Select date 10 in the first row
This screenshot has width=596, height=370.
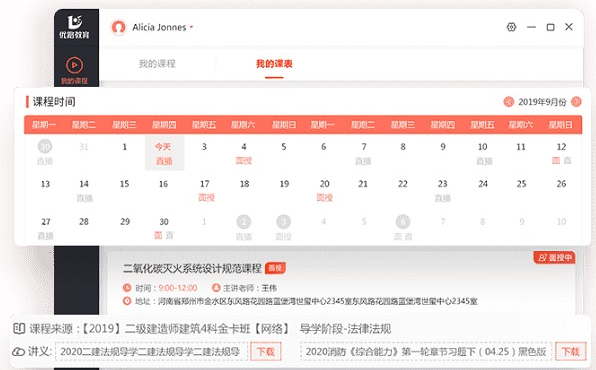pyautogui.click(x=483, y=153)
